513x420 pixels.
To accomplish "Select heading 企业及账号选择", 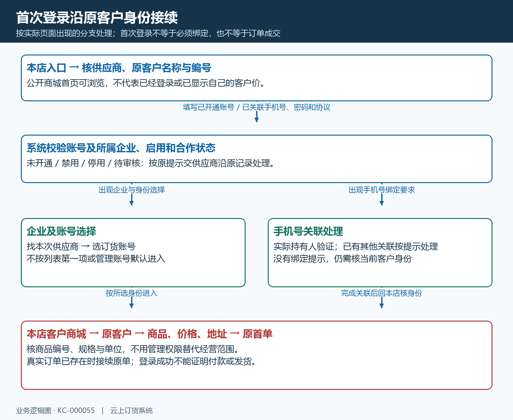I will tap(61, 231).
